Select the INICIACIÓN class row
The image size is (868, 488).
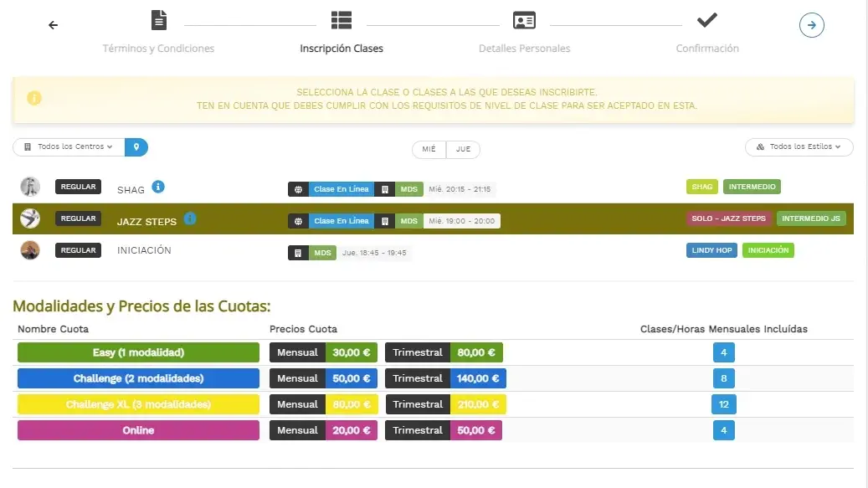144,250
